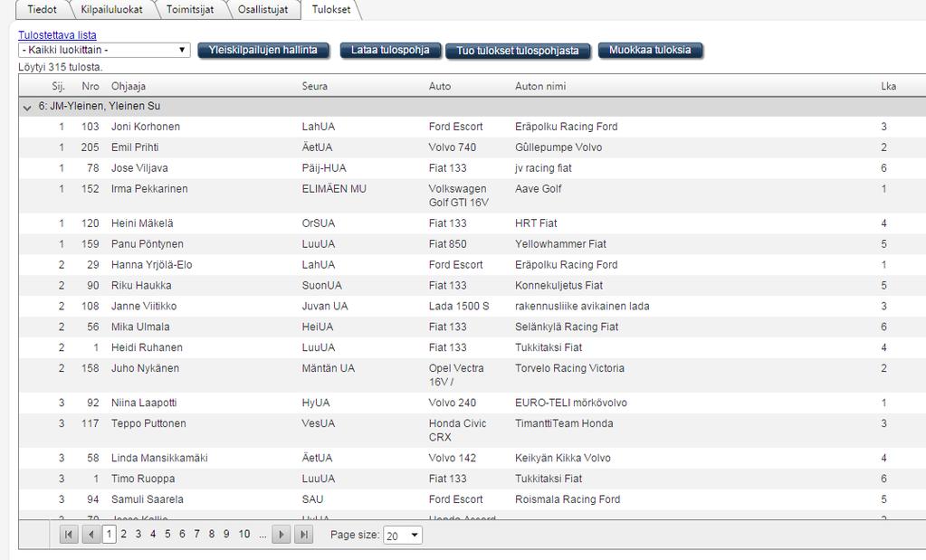926x560 pixels.
Task: Go to page 8
Action: 212,534
